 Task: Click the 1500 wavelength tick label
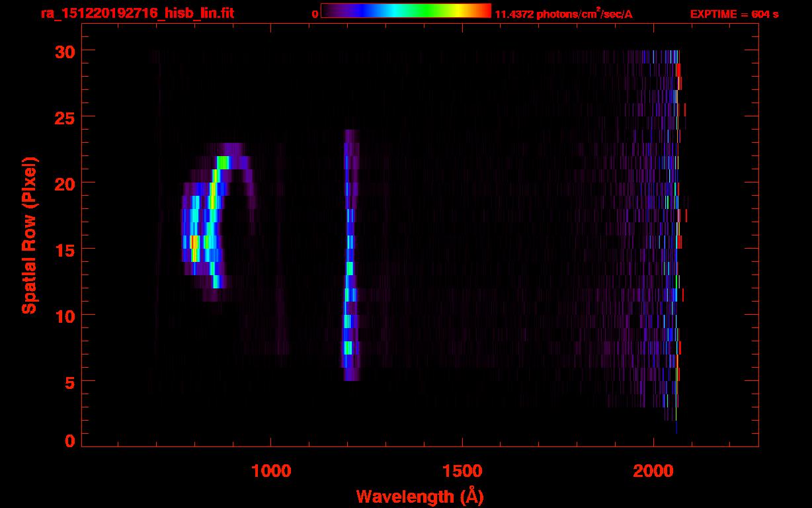tap(462, 470)
